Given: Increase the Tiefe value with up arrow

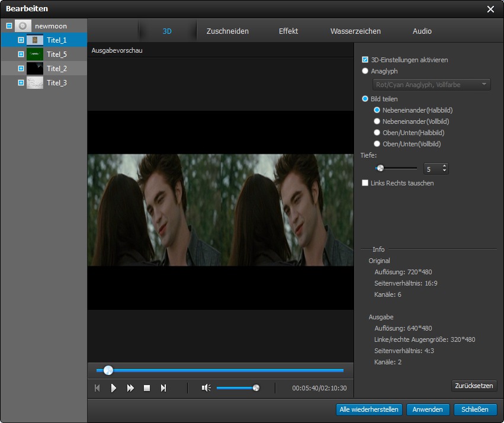Looking at the screenshot, I should (x=444, y=166).
